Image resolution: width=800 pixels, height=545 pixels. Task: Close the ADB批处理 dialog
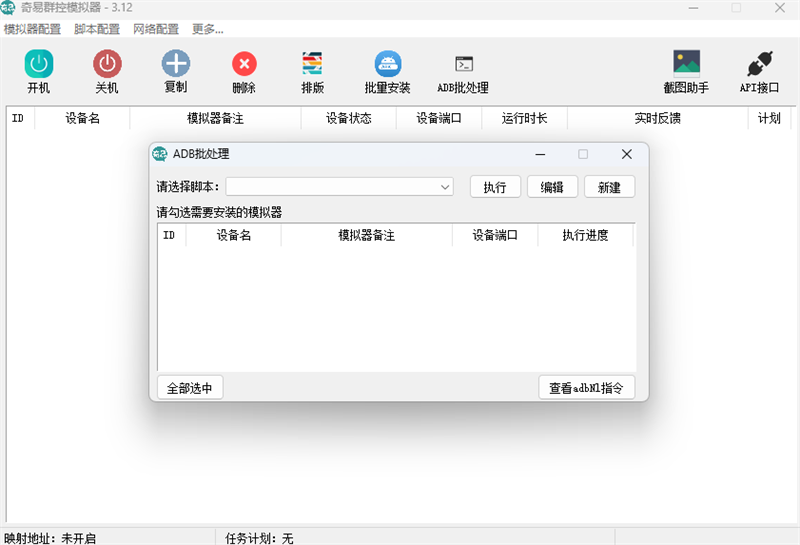pyautogui.click(x=627, y=154)
